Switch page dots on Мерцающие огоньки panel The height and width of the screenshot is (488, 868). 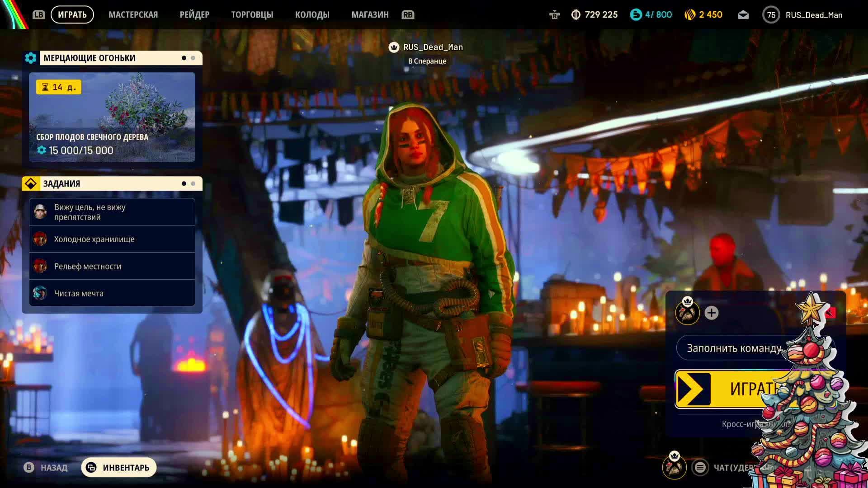pyautogui.click(x=193, y=58)
